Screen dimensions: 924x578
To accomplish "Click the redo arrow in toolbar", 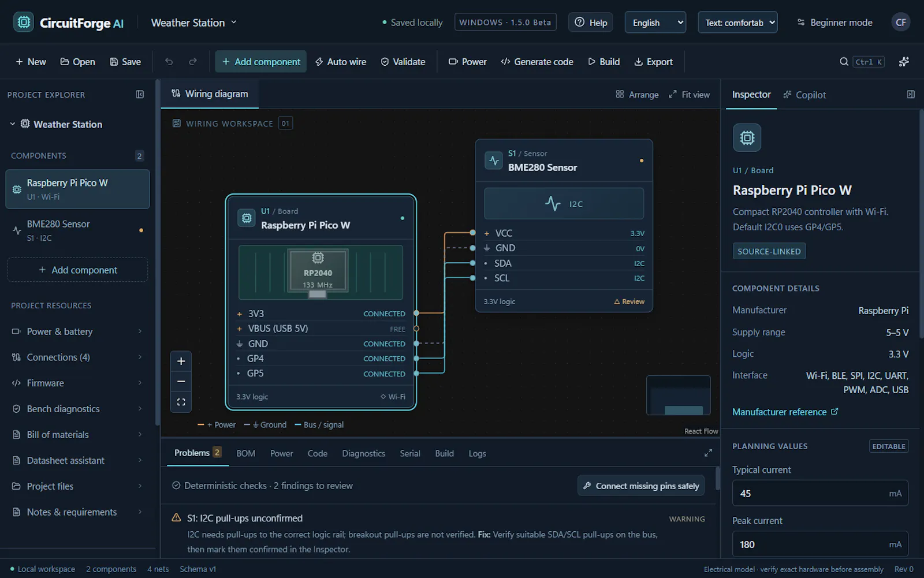I will point(193,62).
